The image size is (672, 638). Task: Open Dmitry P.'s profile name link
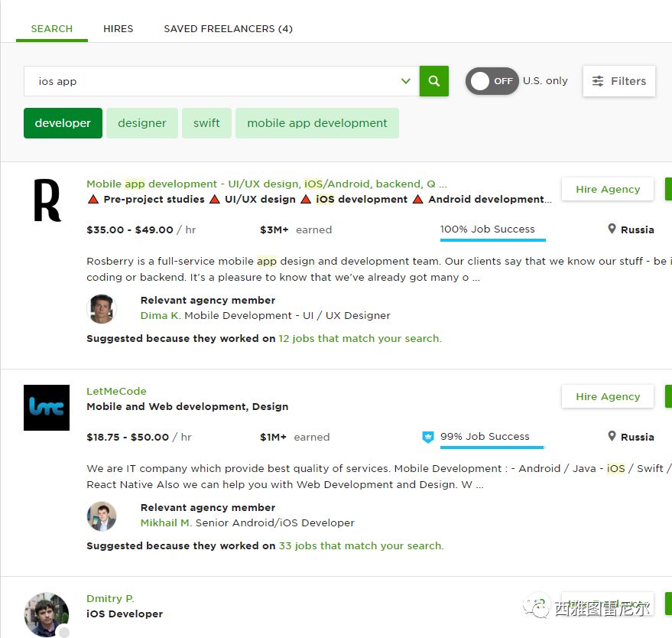click(111, 598)
